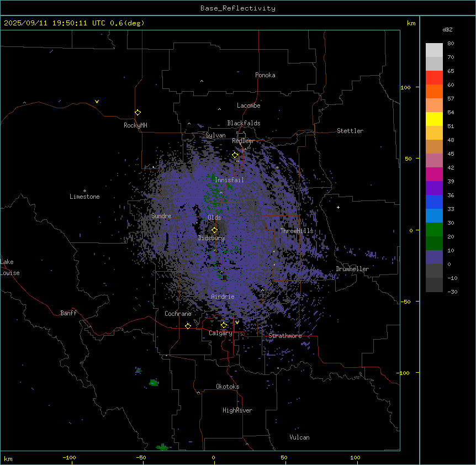Click the Ponoka city label
This screenshot has height=465, width=476.
265,75
